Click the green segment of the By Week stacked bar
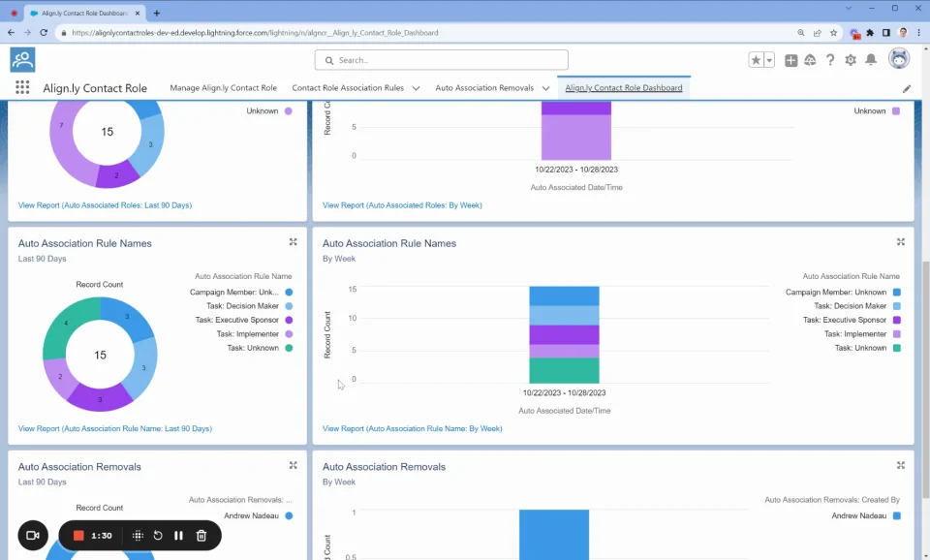The image size is (930, 560). coord(564,370)
